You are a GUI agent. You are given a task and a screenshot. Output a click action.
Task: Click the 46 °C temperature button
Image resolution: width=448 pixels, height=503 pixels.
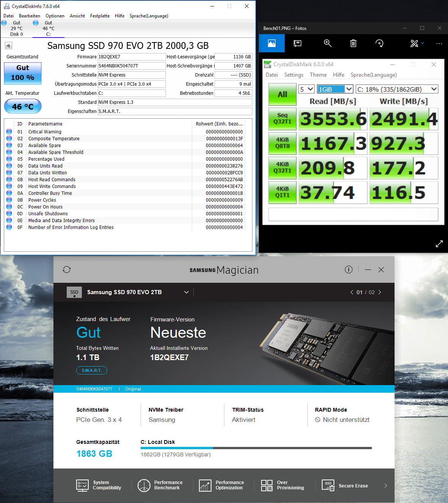click(23, 107)
